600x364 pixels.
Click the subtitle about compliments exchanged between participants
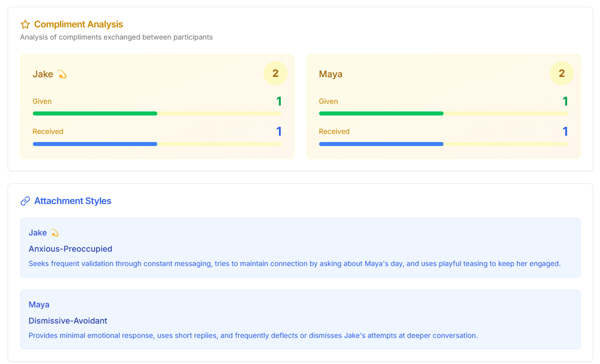pyautogui.click(x=116, y=37)
